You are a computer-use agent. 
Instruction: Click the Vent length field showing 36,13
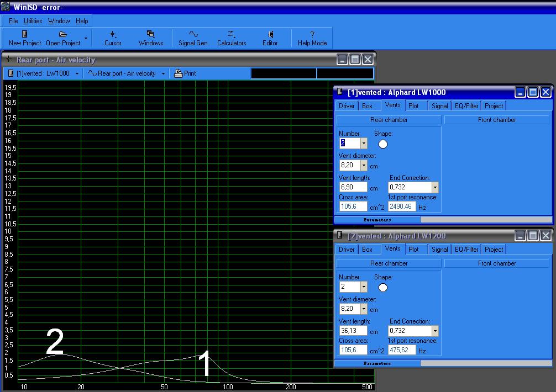pos(353,331)
